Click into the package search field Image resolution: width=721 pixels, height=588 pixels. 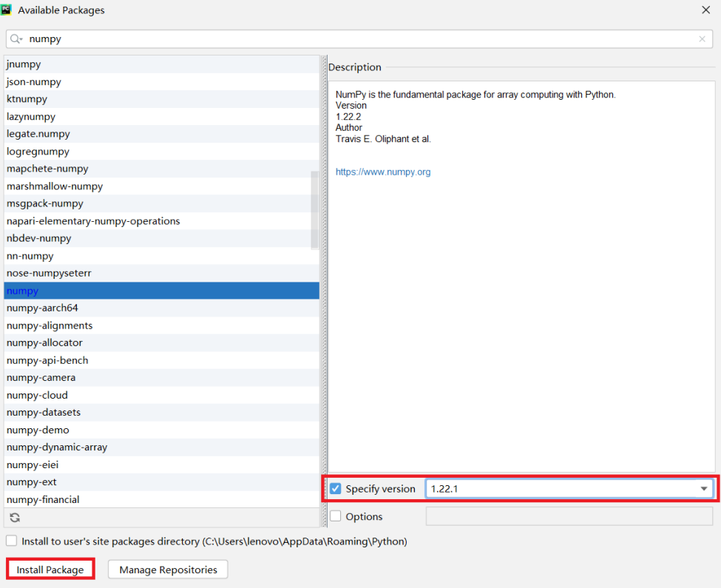(359, 39)
